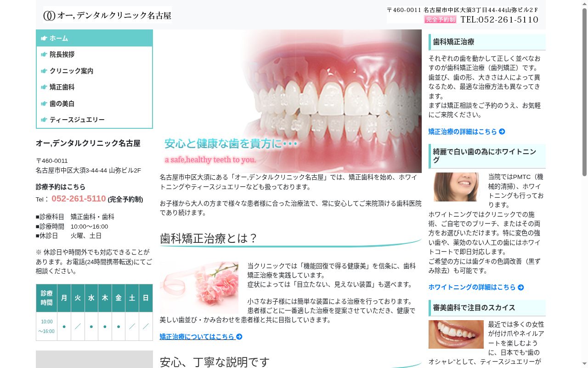Click the header text TEL:052-261-5110
588x368 pixels.
(x=499, y=19)
